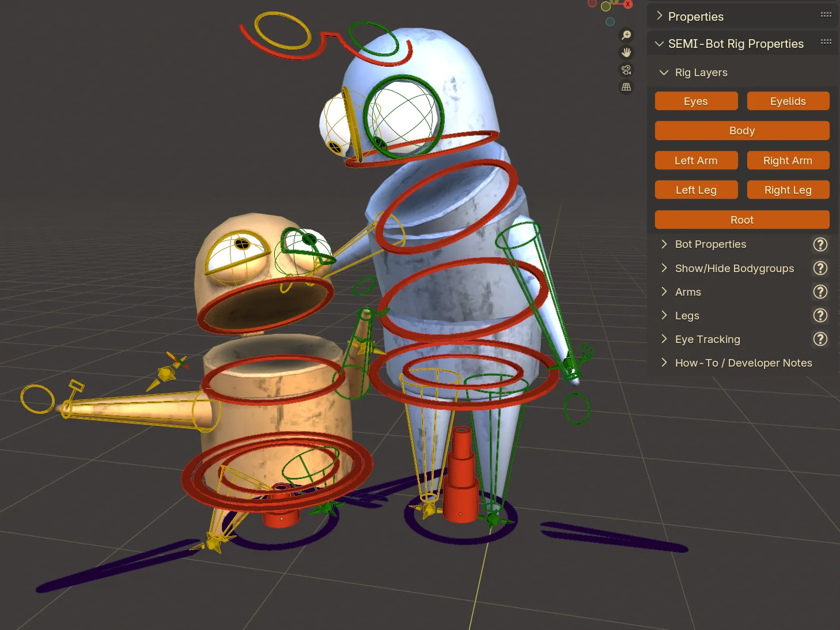Click the Root layer button

coord(741,220)
